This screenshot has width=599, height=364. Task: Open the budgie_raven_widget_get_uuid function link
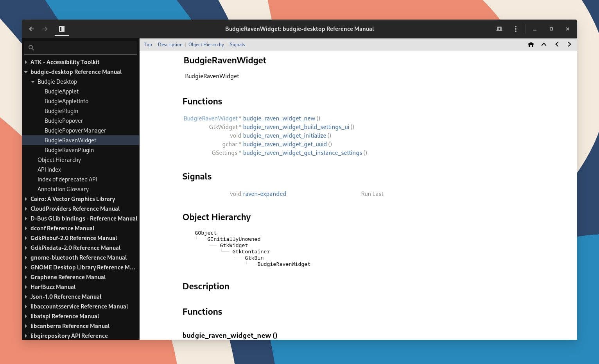(x=285, y=144)
